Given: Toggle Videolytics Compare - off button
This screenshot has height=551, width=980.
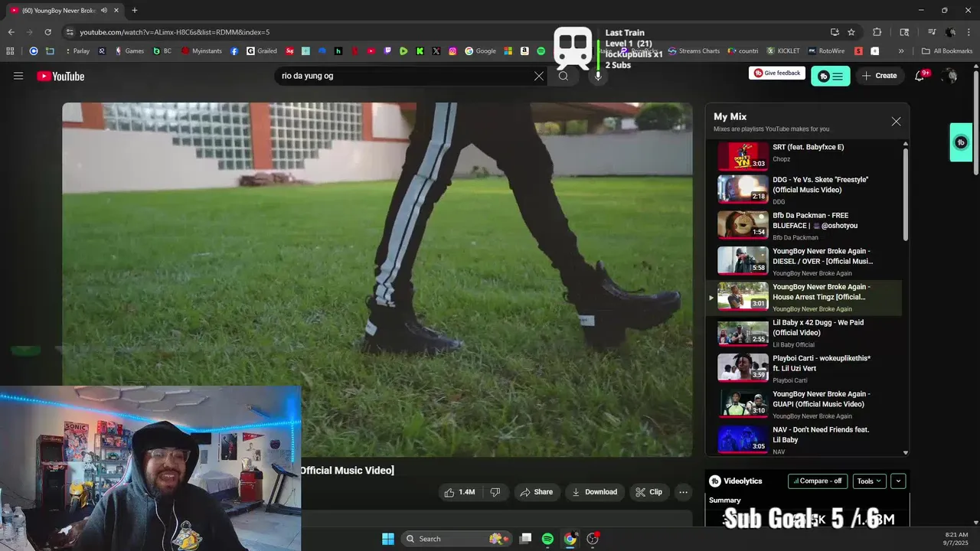Looking at the screenshot, I should click(818, 481).
